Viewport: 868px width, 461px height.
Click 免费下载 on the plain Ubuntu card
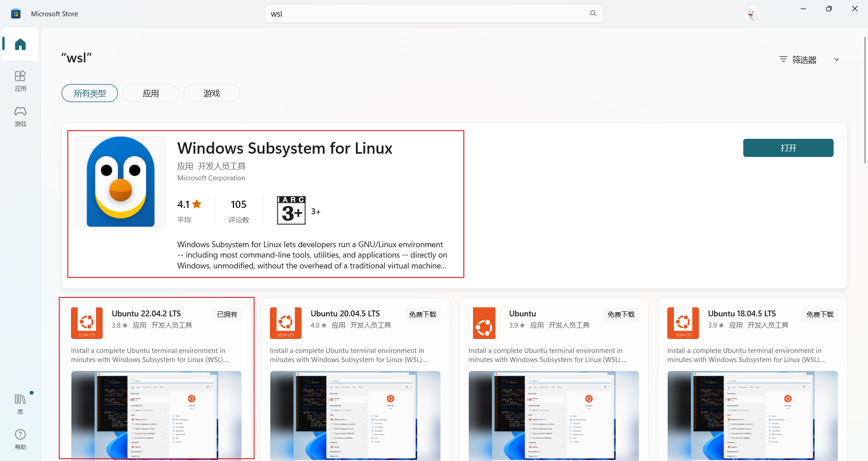click(x=621, y=314)
